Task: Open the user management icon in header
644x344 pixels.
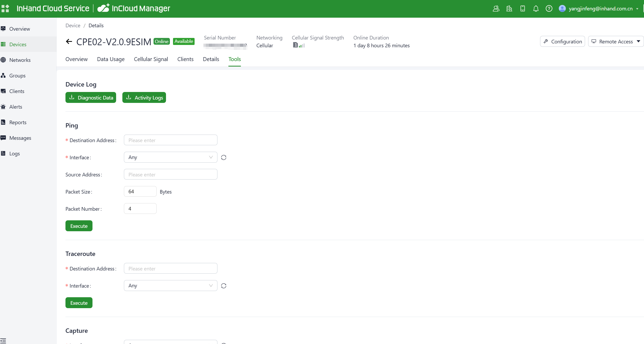Action: tap(496, 9)
